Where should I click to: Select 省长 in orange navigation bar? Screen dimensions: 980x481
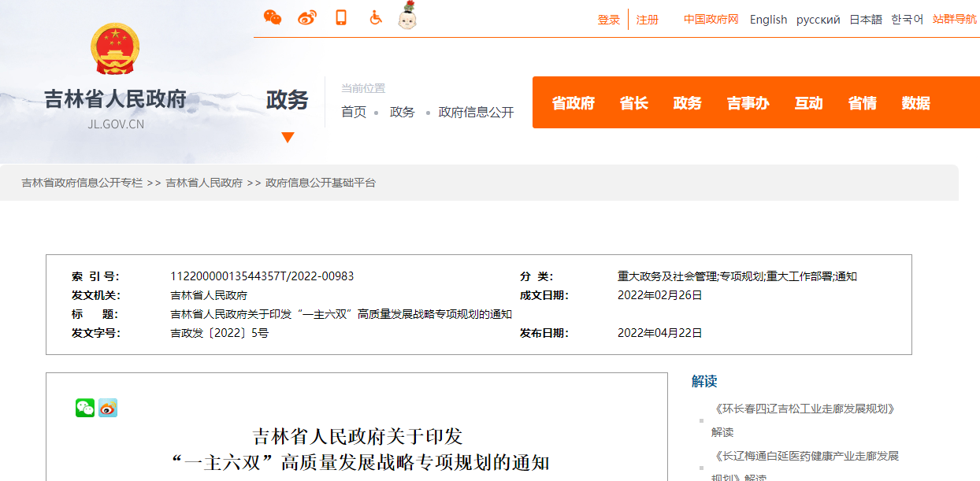(633, 103)
